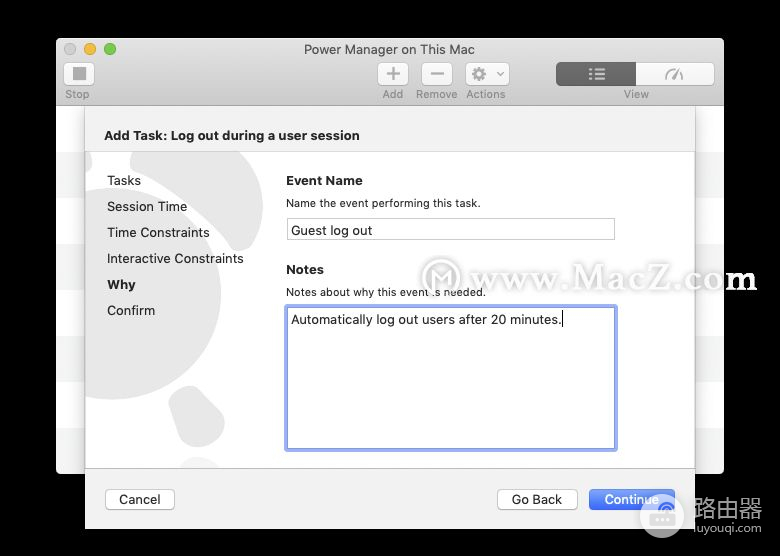Screen dimensions: 780x556
Task: Select the Why step
Action: point(121,285)
